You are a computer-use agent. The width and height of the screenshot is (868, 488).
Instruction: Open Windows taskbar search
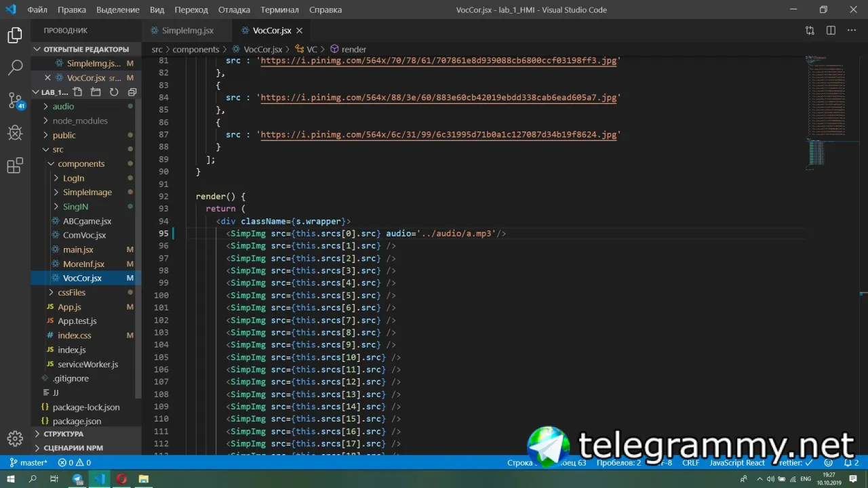tap(33, 479)
